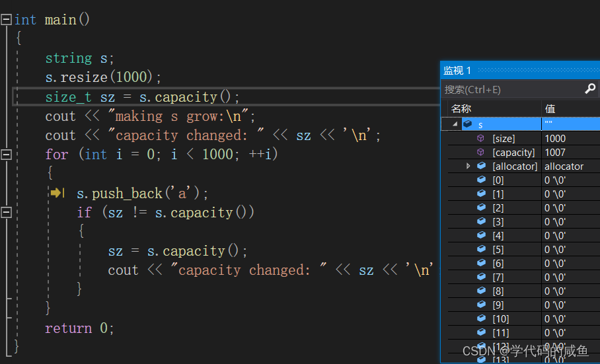The width and height of the screenshot is (600, 364).
Task: Click the cube icon of element [8]
Action: tap(481, 291)
